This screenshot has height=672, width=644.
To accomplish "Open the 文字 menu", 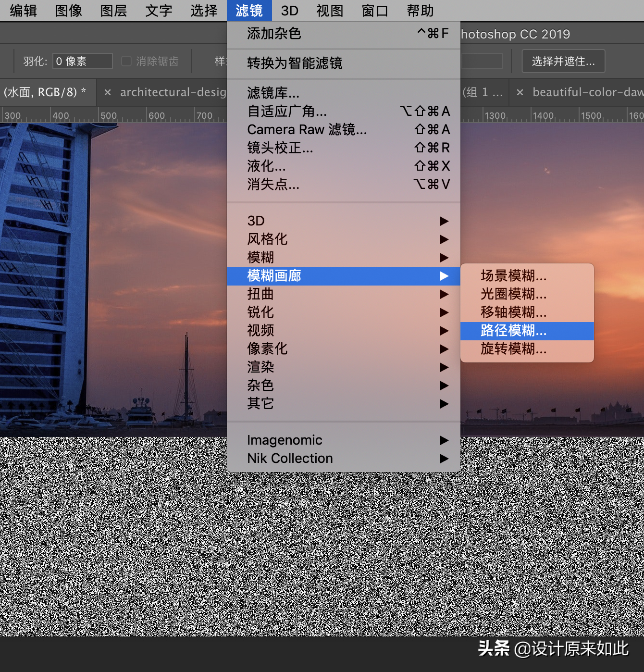I will tap(159, 11).
